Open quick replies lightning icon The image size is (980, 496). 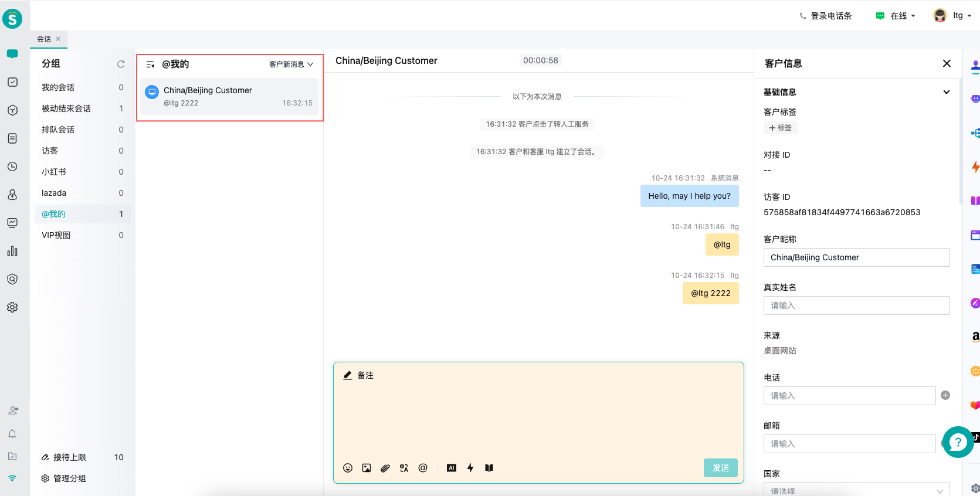click(470, 468)
